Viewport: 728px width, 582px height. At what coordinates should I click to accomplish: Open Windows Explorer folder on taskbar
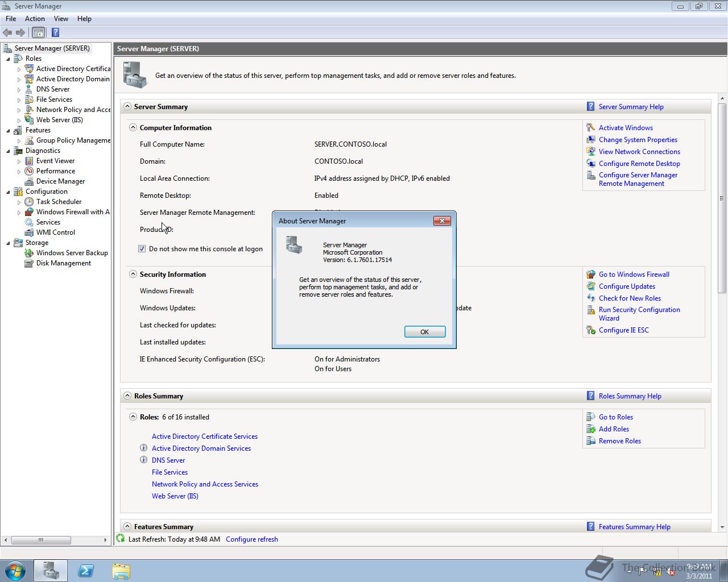[x=121, y=571]
